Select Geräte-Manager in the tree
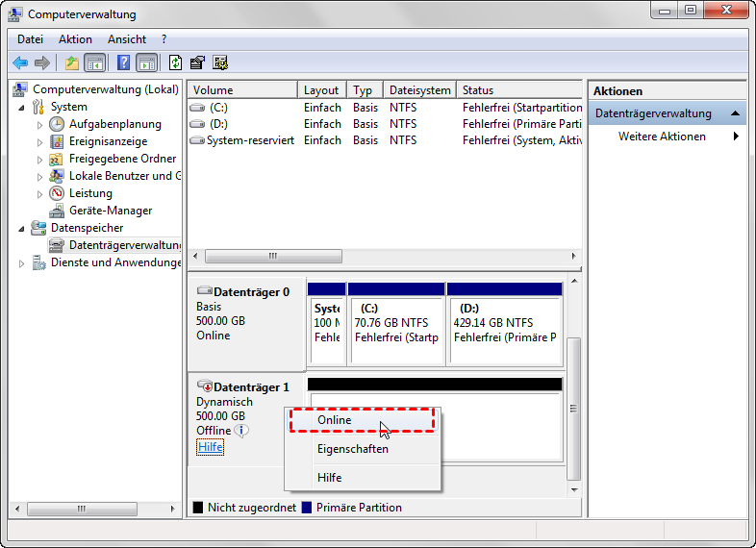Viewport: 756px width, 548px height. click(x=111, y=211)
